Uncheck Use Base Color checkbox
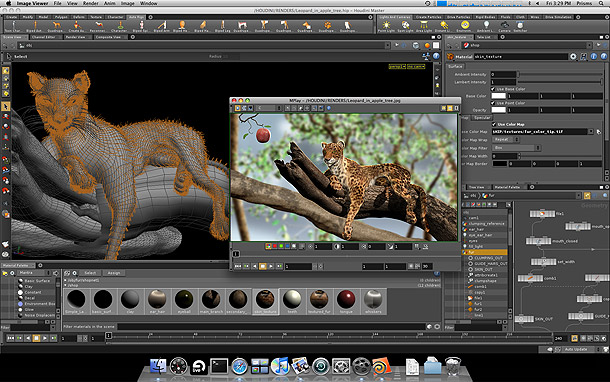 (493, 89)
